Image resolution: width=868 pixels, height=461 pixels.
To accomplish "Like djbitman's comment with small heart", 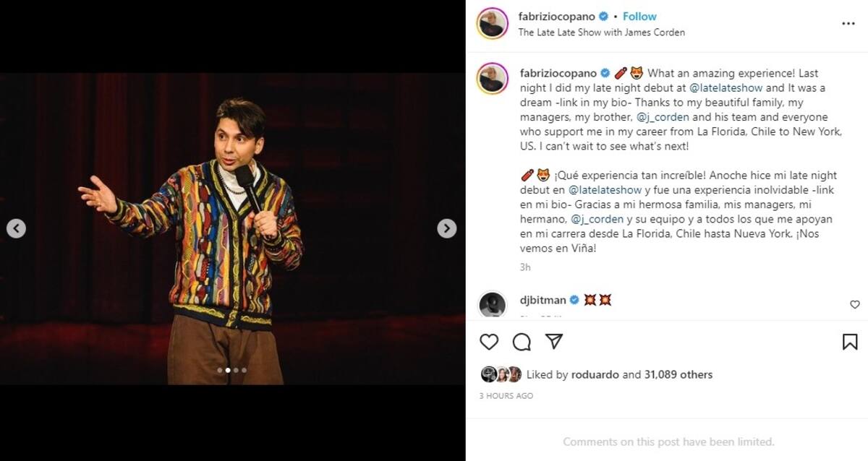I will (854, 305).
